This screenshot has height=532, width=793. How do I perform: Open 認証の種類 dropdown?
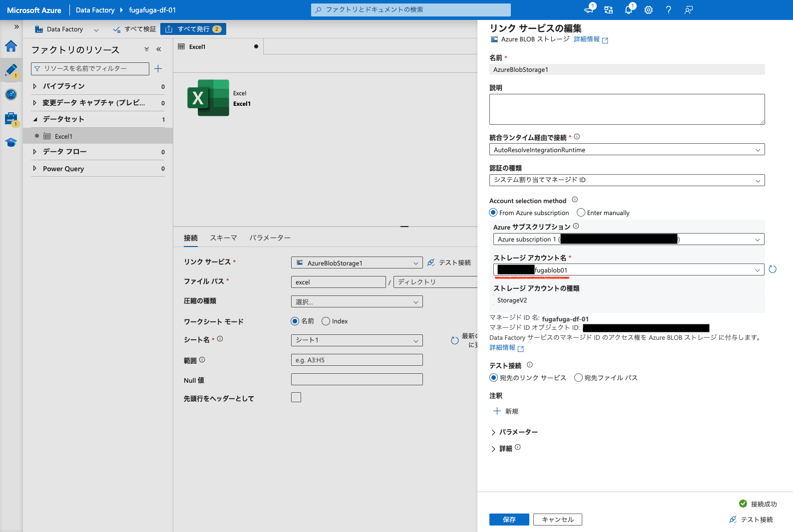click(627, 180)
